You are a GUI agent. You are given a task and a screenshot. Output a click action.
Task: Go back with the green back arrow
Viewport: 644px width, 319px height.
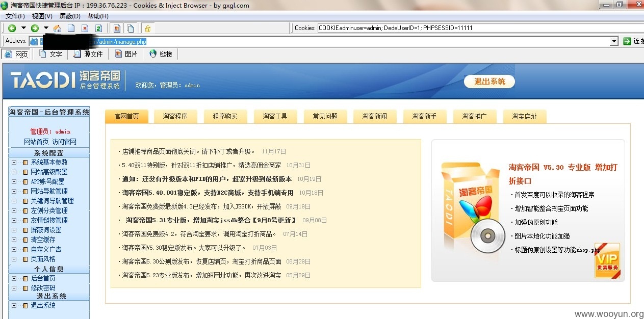point(12,28)
